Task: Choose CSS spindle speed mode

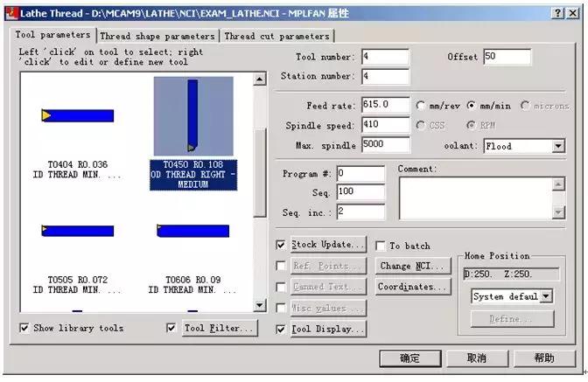Action: (x=420, y=125)
